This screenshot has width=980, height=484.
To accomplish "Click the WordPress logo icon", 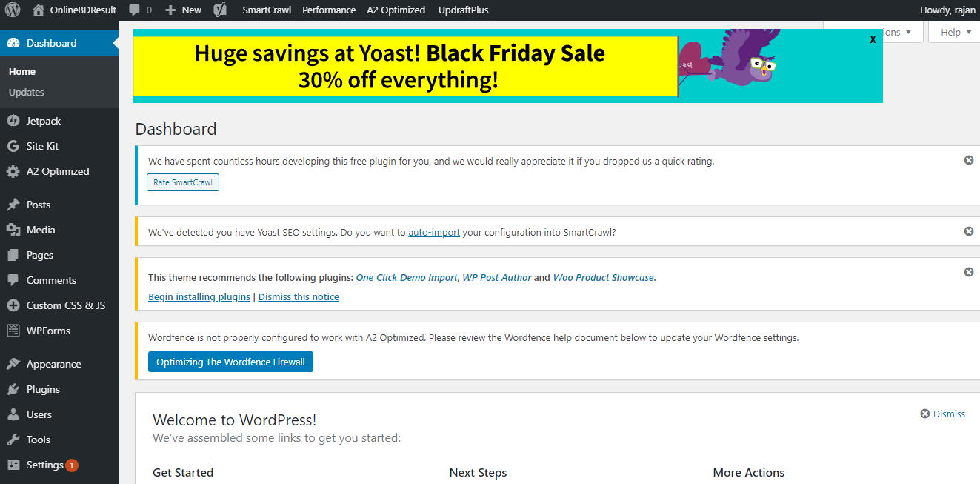I will [x=13, y=10].
